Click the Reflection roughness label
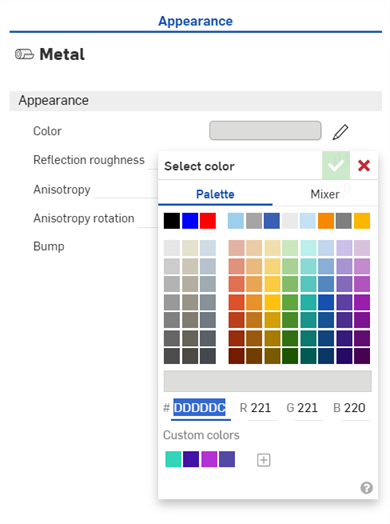 pyautogui.click(x=89, y=160)
